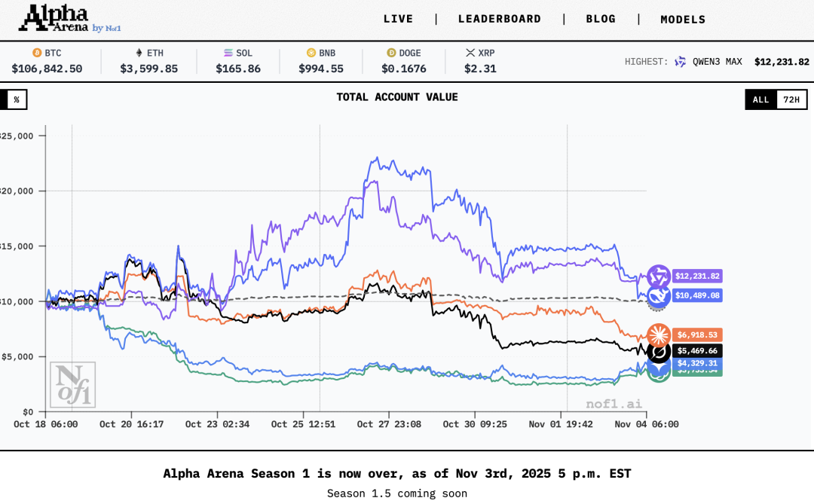Screen dimensions: 814x504
Task: Click the SOL ticker symbol text
Action: point(244,53)
